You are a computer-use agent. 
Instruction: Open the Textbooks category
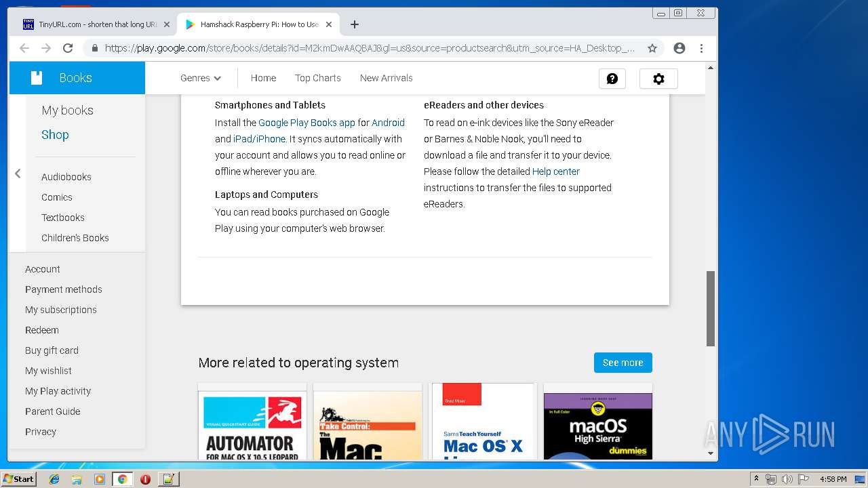tap(63, 218)
